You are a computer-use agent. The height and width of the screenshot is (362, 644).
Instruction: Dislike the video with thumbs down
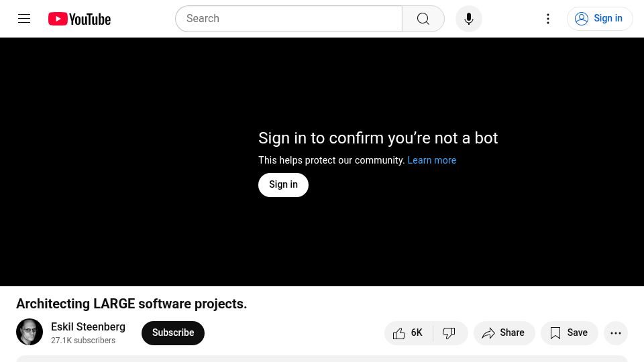[450, 333]
